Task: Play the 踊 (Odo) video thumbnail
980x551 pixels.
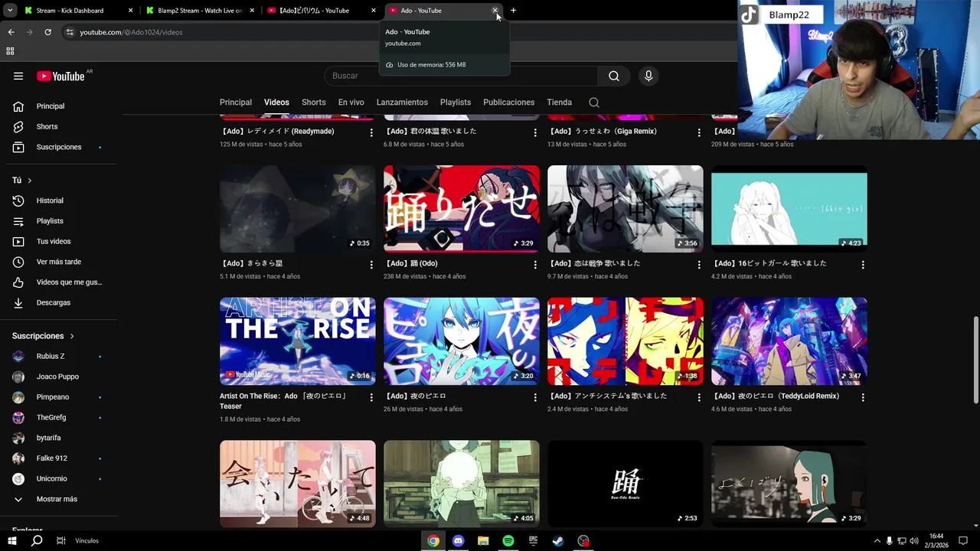Action: 462,209
